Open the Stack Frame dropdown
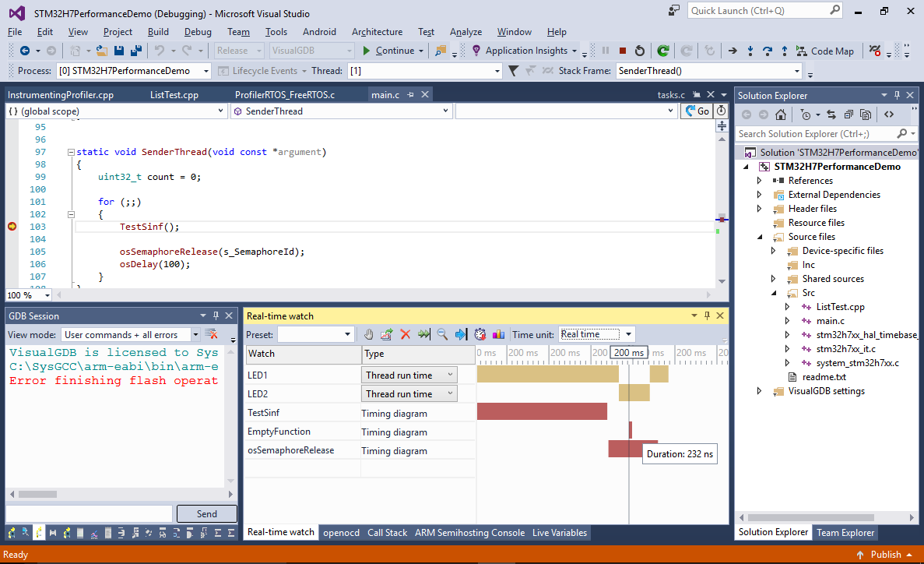 pyautogui.click(x=796, y=71)
